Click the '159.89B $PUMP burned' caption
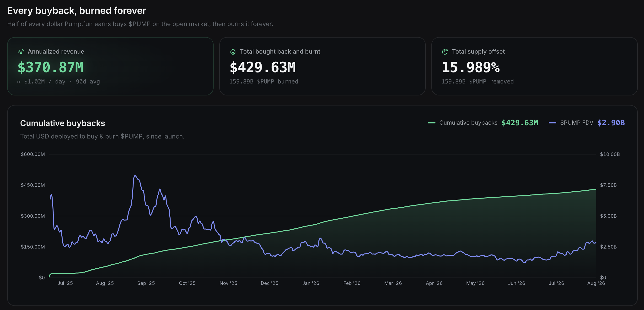 click(264, 82)
